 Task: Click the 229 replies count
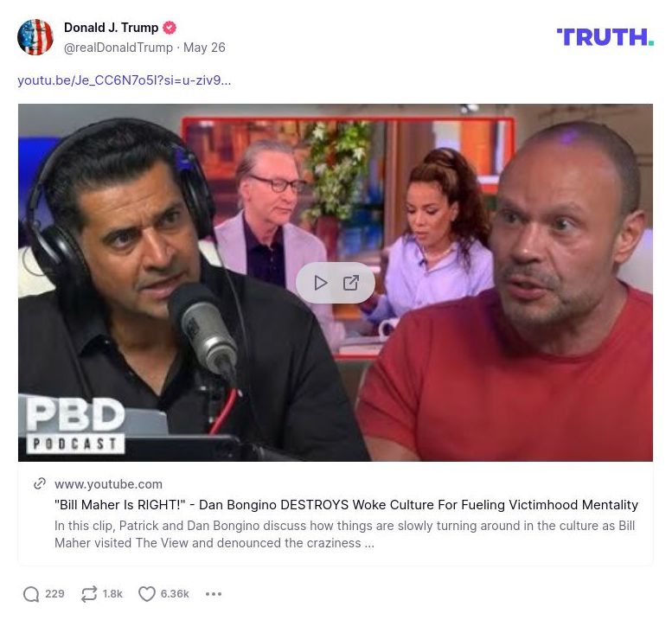click(54, 594)
